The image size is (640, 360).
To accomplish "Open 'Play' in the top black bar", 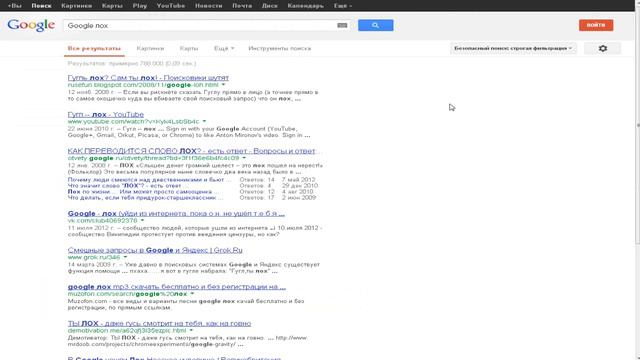I will [140, 6].
